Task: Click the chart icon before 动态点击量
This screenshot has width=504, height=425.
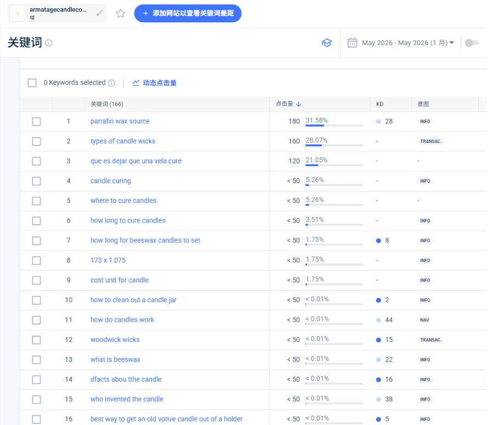Action: (136, 83)
